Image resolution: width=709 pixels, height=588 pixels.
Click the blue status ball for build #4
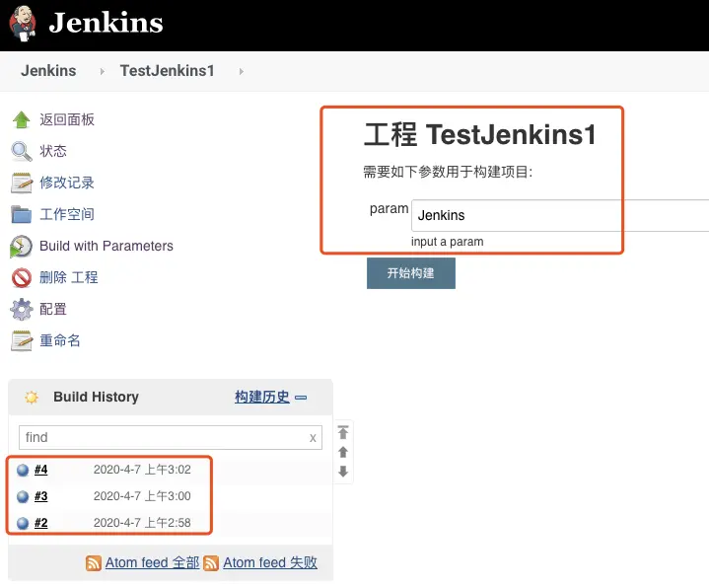(23, 471)
